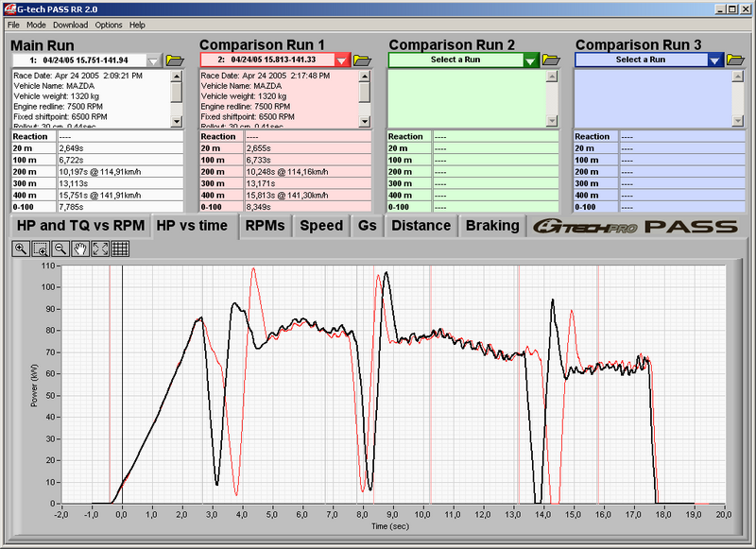The height and width of the screenshot is (549, 756).
Task: Expand the Main Run selection dropdown
Action: point(153,60)
